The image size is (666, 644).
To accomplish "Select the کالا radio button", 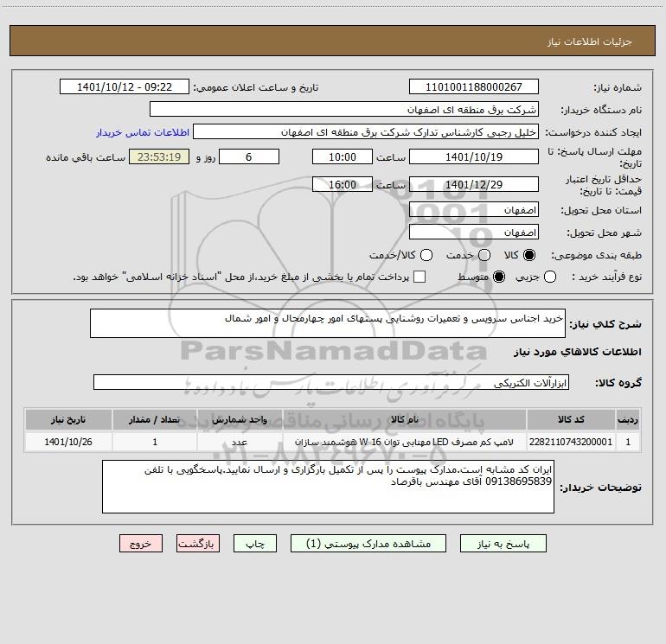I will 529,255.
